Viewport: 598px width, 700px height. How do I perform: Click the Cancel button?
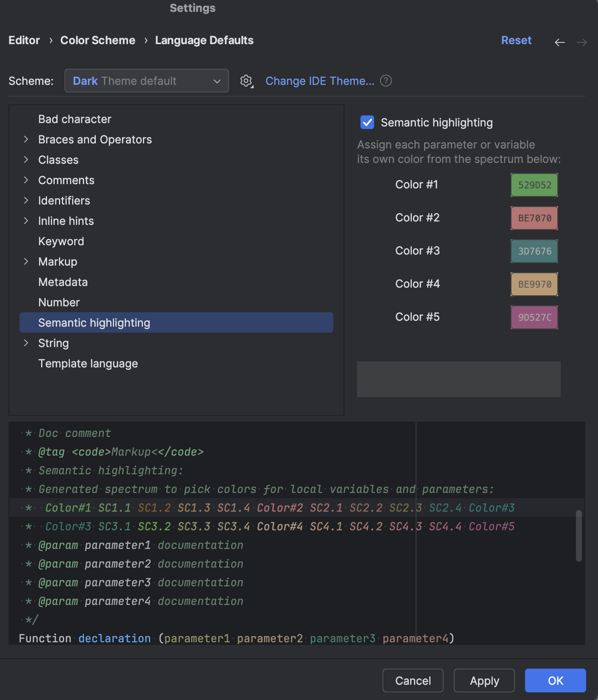click(413, 680)
